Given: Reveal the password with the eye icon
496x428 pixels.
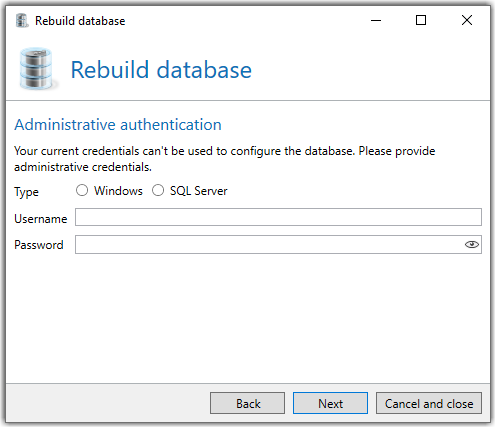Looking at the screenshot, I should [x=471, y=245].
